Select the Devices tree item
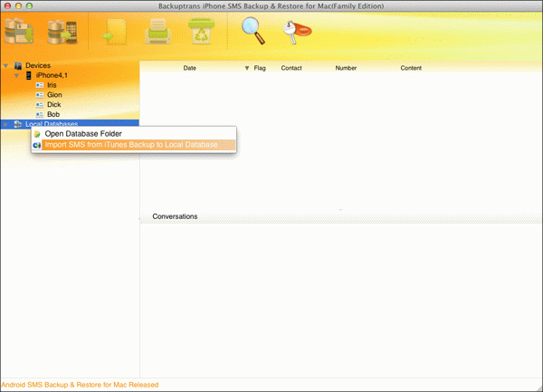The height and width of the screenshot is (392, 543). click(x=38, y=65)
